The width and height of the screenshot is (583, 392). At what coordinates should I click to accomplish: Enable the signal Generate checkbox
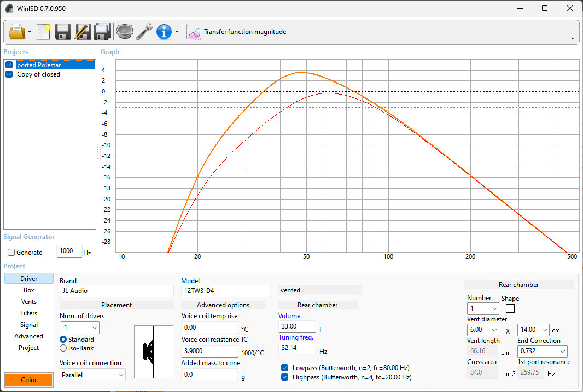coord(11,253)
